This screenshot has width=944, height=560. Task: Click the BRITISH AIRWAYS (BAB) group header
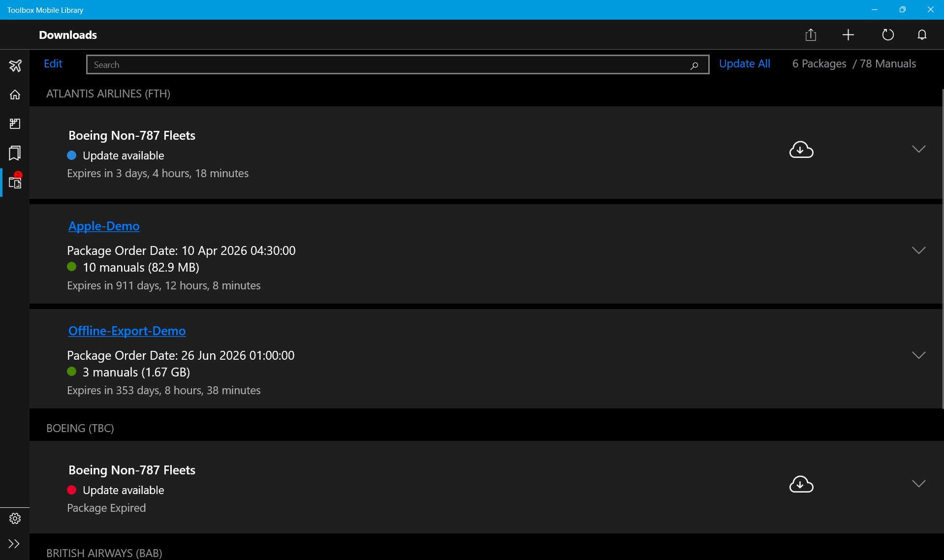pos(104,553)
